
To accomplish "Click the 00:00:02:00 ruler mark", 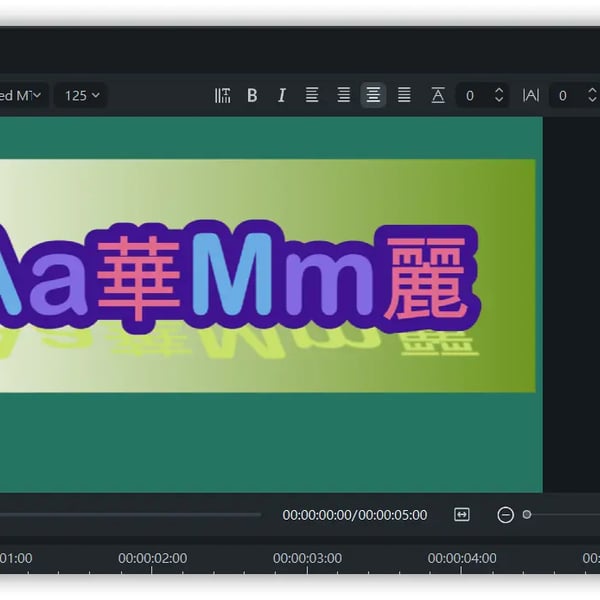I will (x=152, y=558).
